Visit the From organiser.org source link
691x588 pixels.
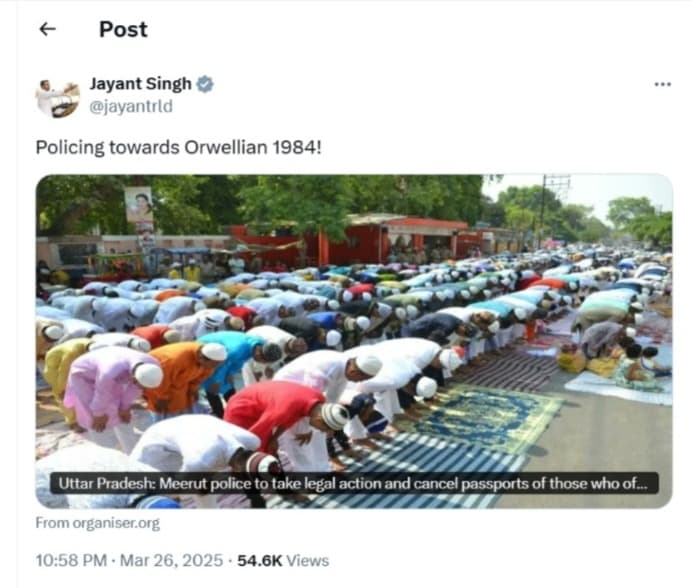click(x=98, y=523)
